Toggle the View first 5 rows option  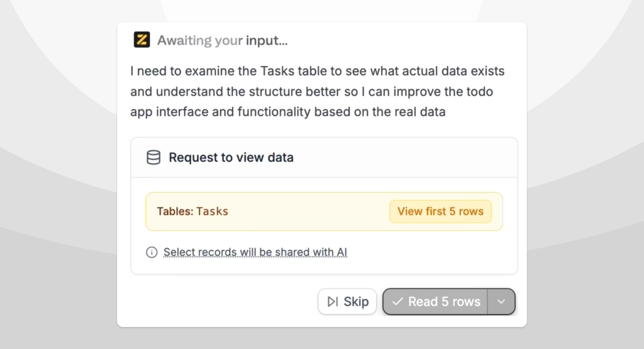point(440,211)
